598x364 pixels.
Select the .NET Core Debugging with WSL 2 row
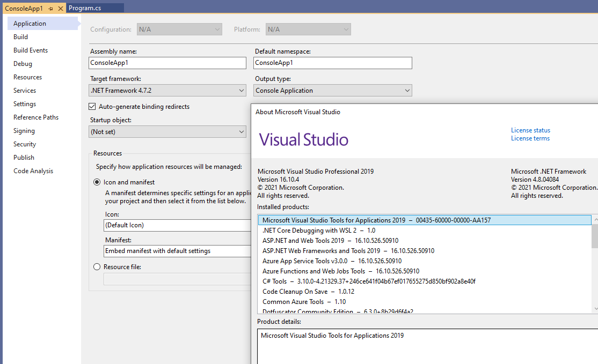pos(425,231)
